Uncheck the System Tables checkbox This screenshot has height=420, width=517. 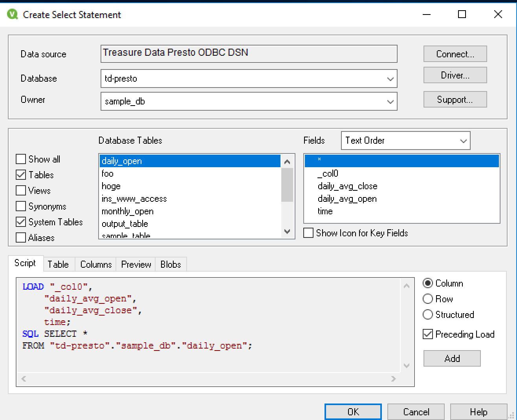click(21, 222)
